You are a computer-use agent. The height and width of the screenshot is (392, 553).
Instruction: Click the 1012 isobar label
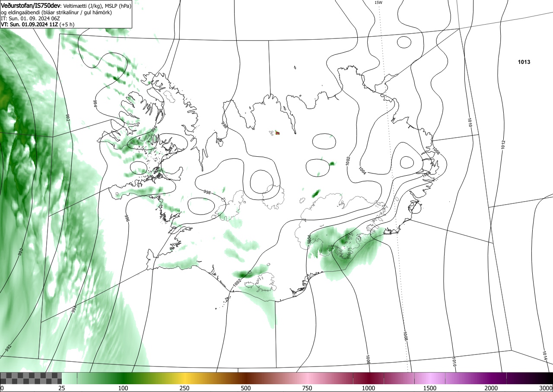point(503,145)
